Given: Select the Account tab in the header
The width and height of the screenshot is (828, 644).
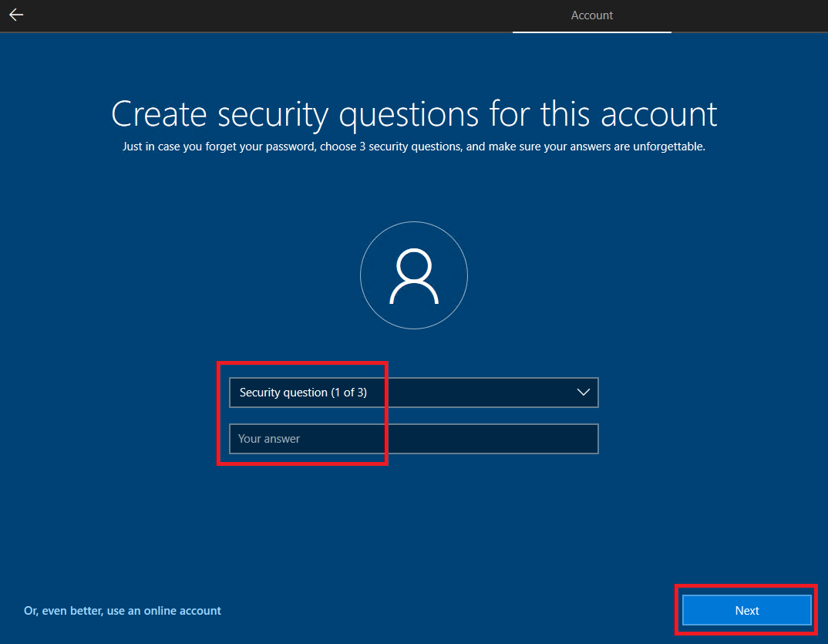Looking at the screenshot, I should (x=592, y=15).
